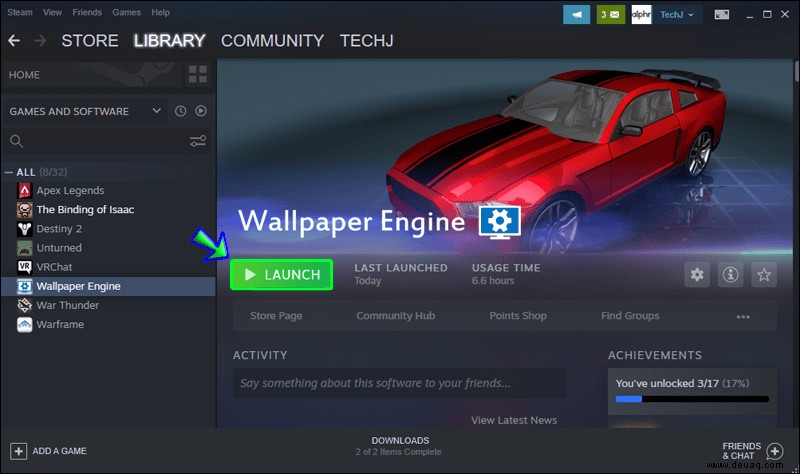Screen dimensions: 800x474
Task: Open the You've unlocked 3/17 achievements
Action: click(682, 383)
